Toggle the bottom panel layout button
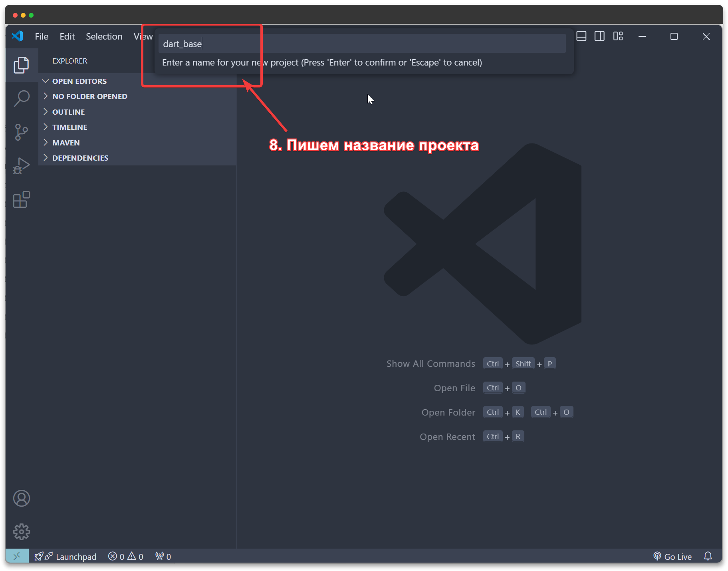The image size is (728, 571). pos(581,36)
